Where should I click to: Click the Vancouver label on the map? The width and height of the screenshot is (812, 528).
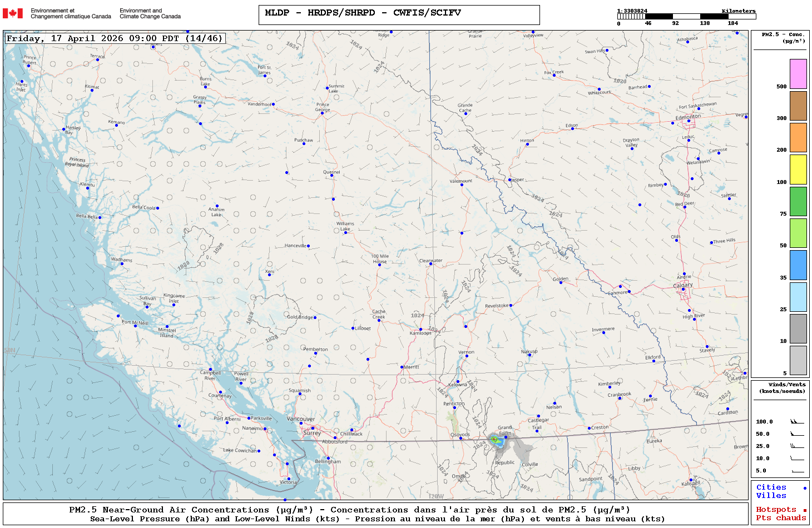pos(300,419)
